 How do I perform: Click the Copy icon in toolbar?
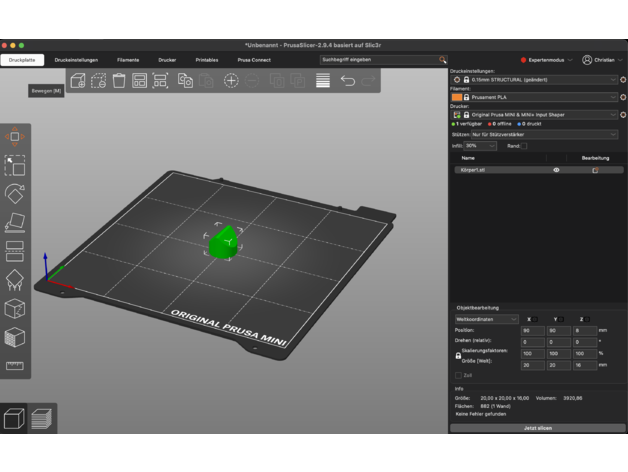[x=185, y=81]
